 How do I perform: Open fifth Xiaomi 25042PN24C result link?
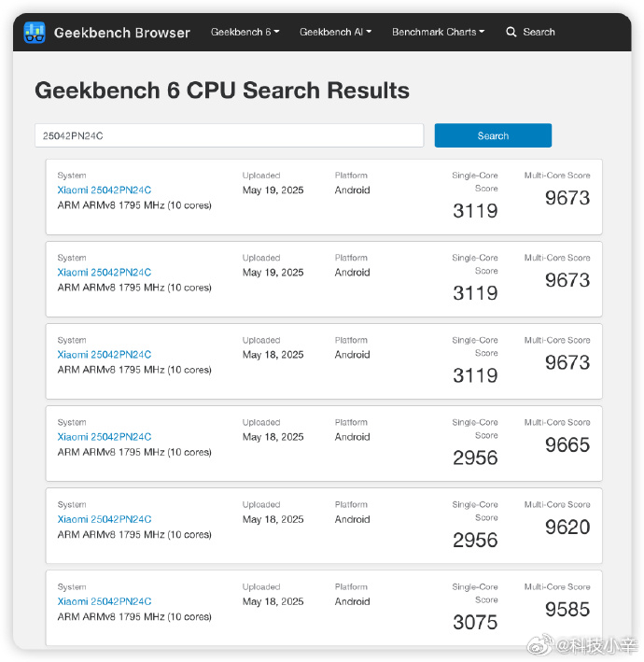[x=105, y=519]
